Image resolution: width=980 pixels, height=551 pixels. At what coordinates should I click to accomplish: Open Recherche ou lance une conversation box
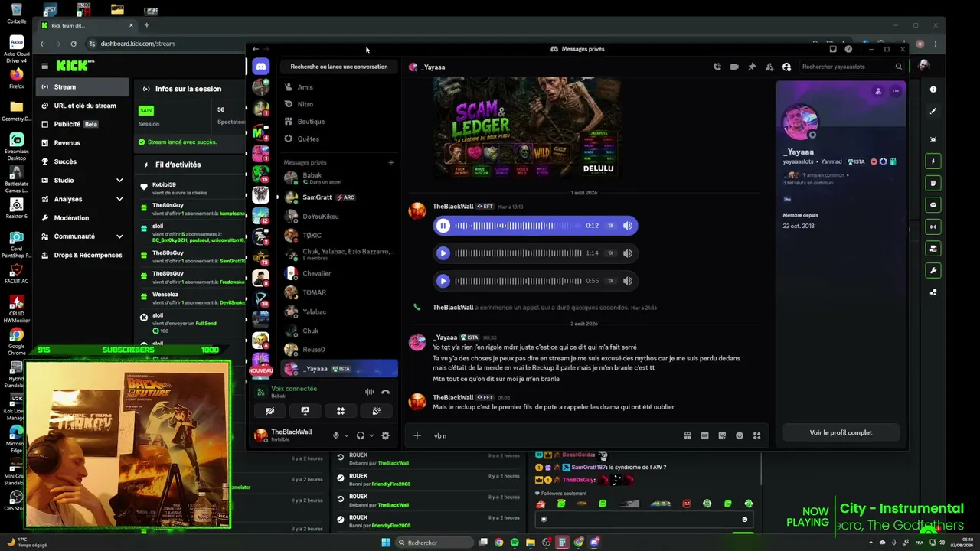click(339, 67)
